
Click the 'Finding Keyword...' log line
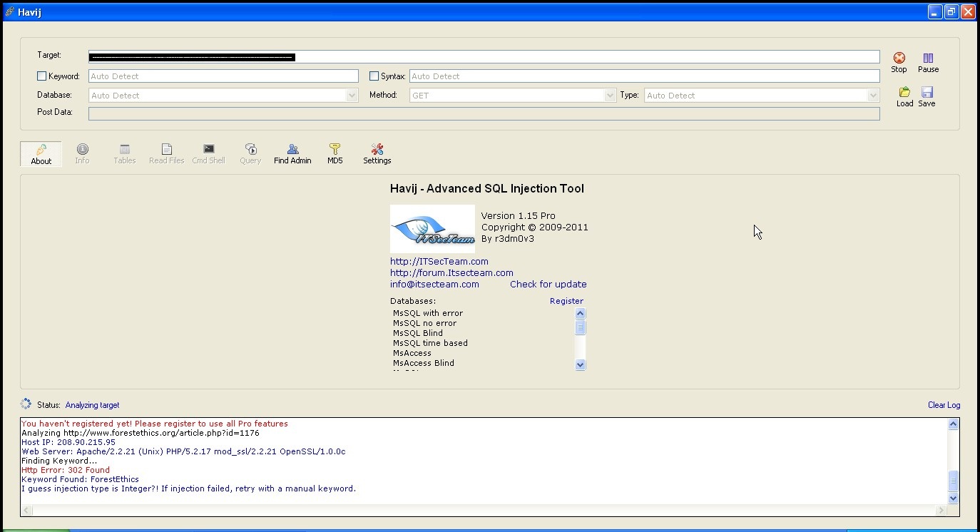tap(59, 461)
